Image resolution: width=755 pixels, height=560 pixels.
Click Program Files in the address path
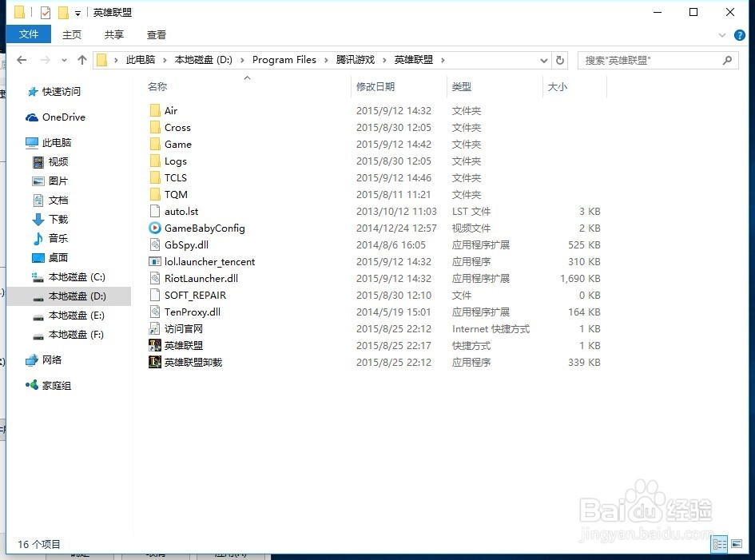pyautogui.click(x=284, y=60)
